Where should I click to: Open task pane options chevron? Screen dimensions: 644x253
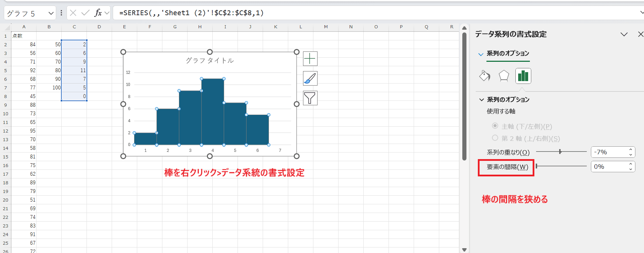624,34
